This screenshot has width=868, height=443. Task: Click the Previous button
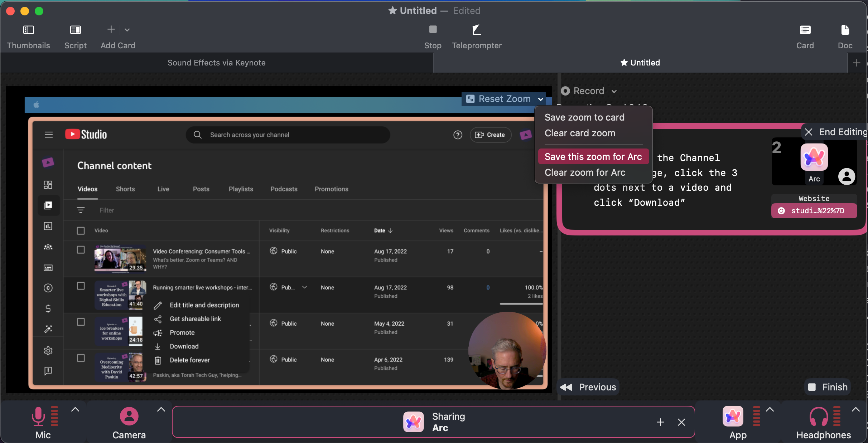[x=588, y=387]
